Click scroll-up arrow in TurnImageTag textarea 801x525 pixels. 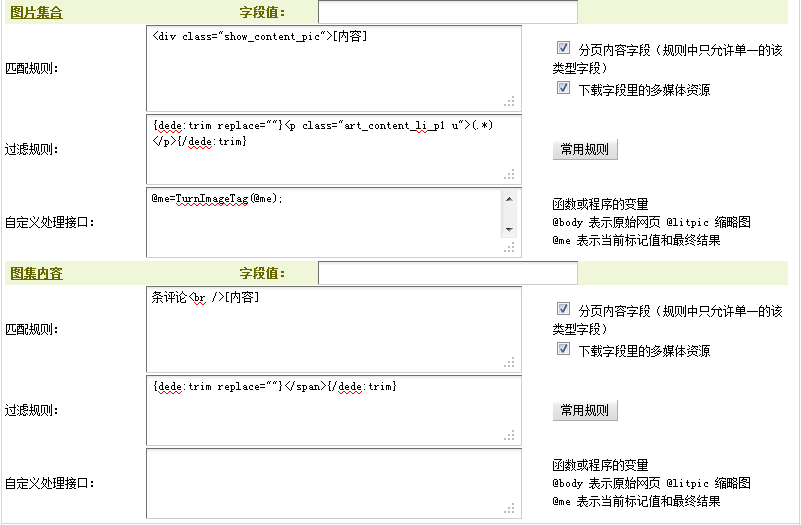coord(509,198)
